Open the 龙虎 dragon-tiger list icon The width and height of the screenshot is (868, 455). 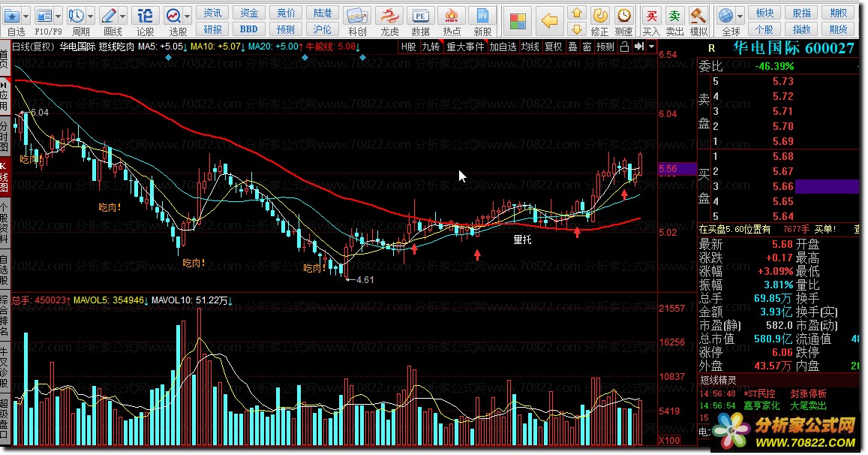click(x=389, y=16)
